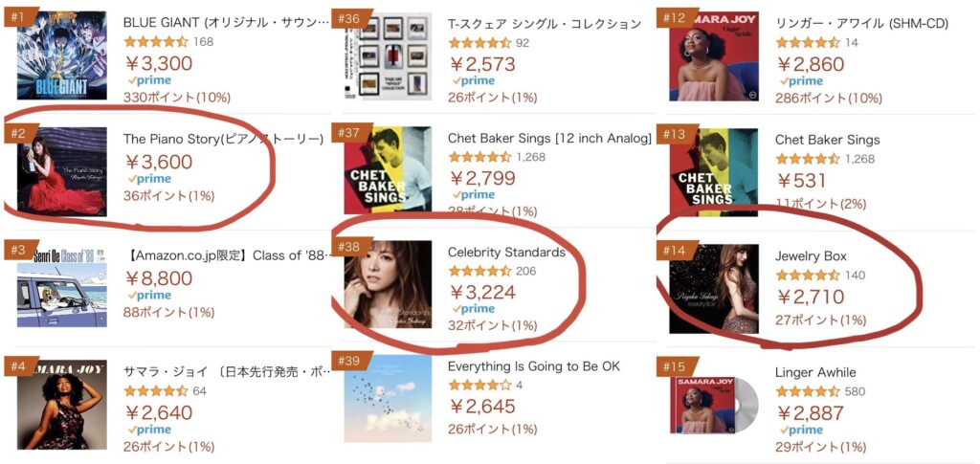Click the Prime badge under the ¥8,800 price
This screenshot has height=464, width=980.
[149, 296]
